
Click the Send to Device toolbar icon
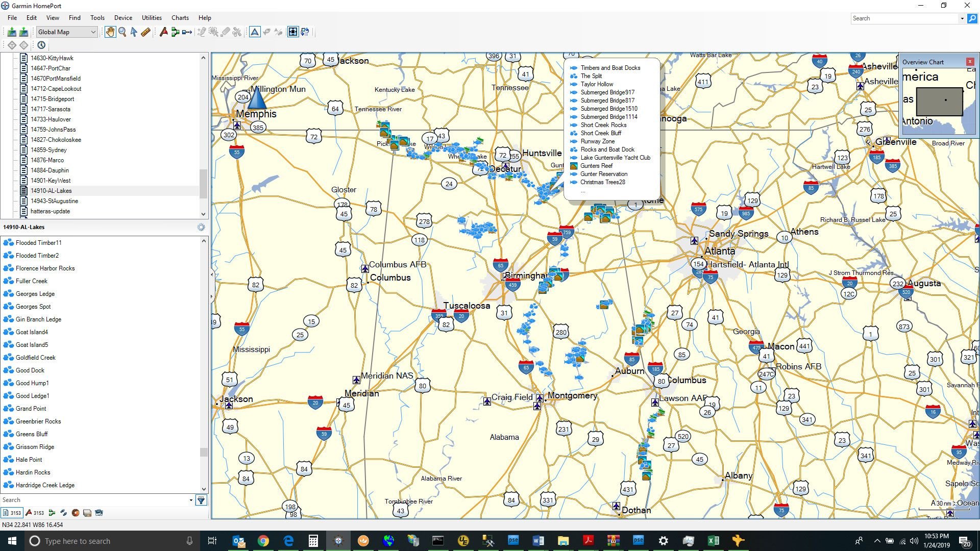click(x=23, y=32)
